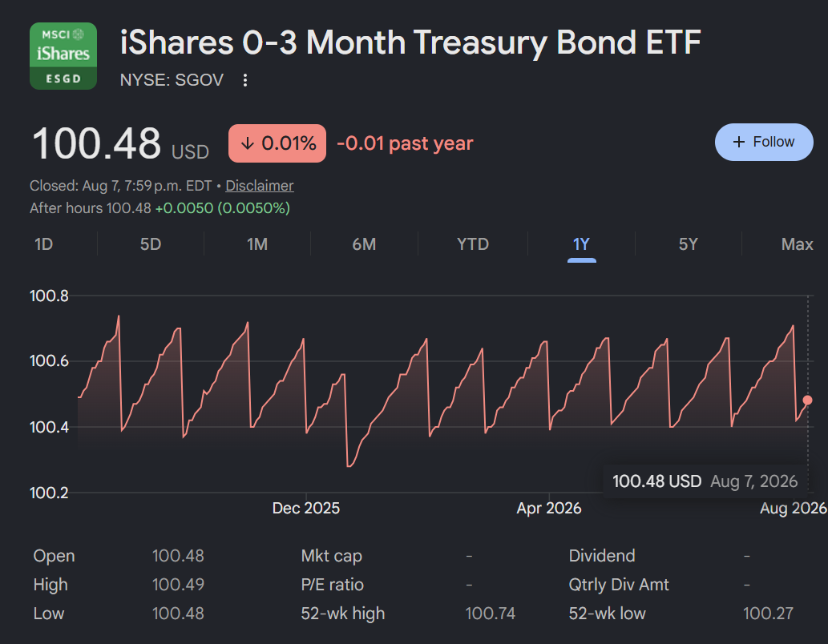
Task: Click the iShares ESGD logo icon
Action: point(63,56)
